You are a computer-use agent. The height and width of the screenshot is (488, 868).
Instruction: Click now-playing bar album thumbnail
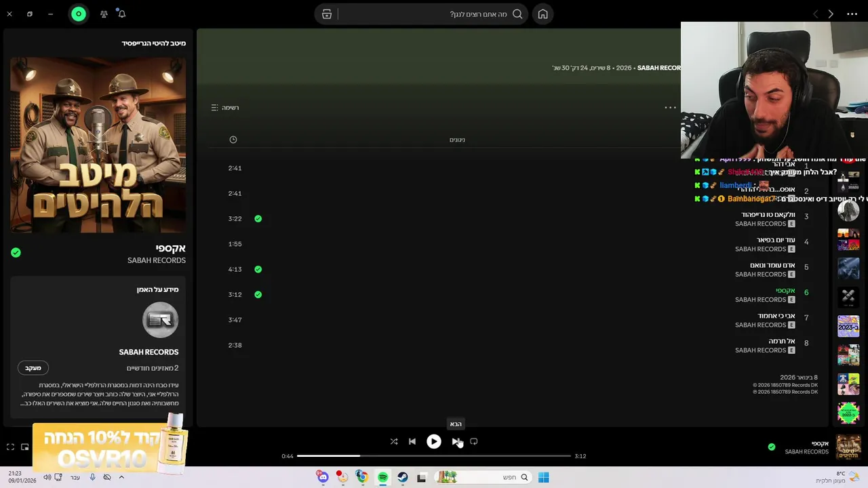tap(848, 447)
